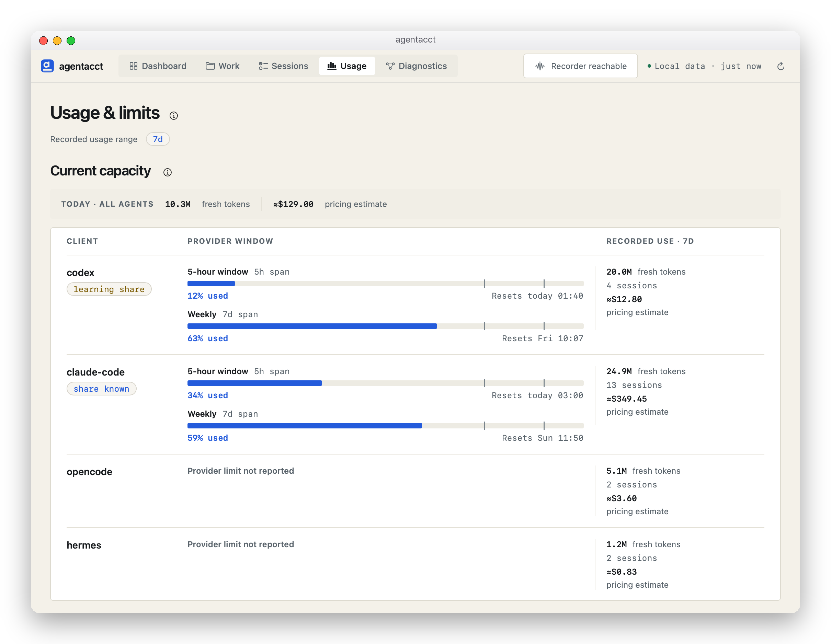Image resolution: width=831 pixels, height=644 pixels.
Task: Click the Recorder waveform icon
Action: (540, 66)
